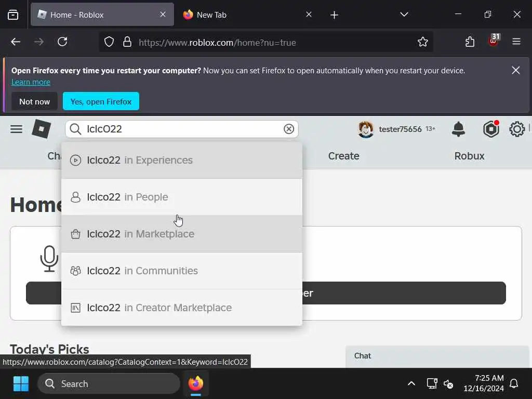Viewport: 532px width, 399px height.
Task: Open the Chat panel header
Action: click(x=437, y=356)
